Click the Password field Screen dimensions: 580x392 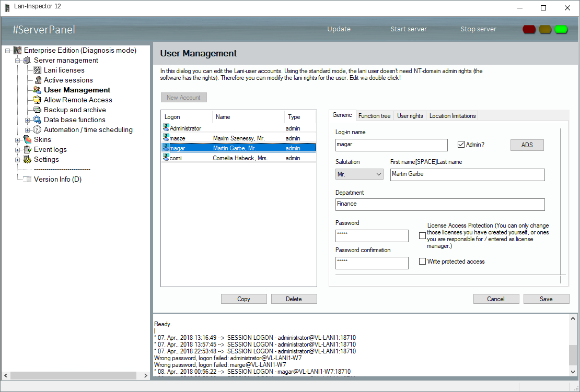pyautogui.click(x=372, y=236)
